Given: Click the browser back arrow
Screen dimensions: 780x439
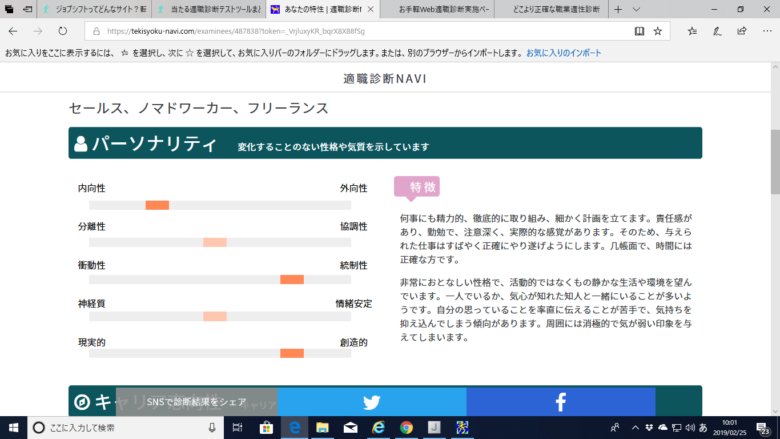Looking at the screenshot, I should coord(13,31).
